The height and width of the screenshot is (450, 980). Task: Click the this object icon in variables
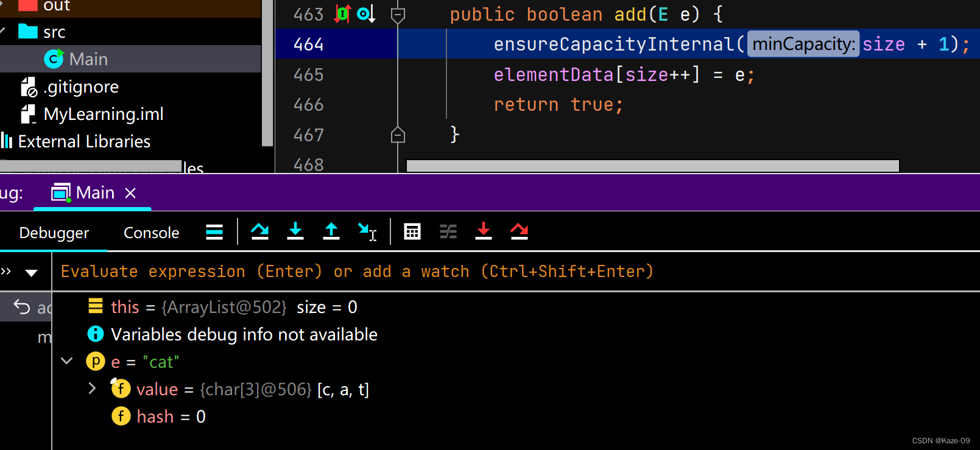point(96,306)
